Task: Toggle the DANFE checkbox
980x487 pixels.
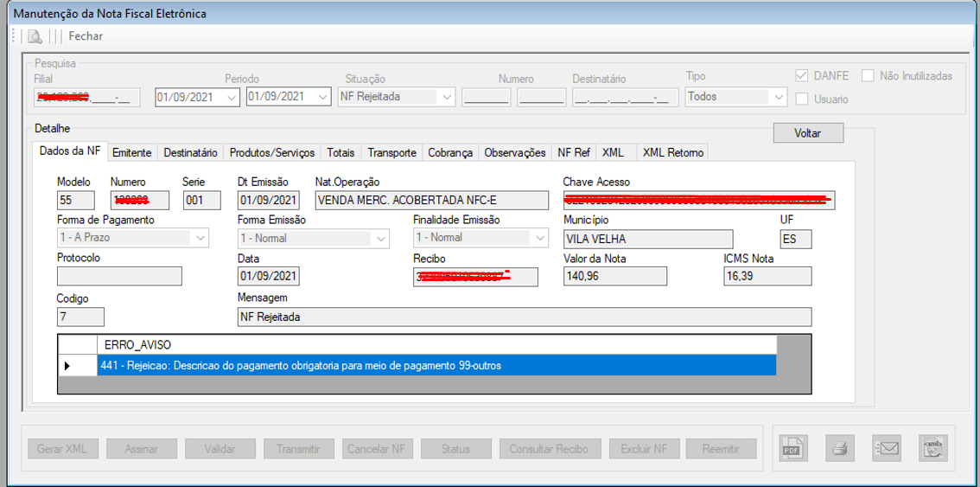Action: tap(802, 76)
